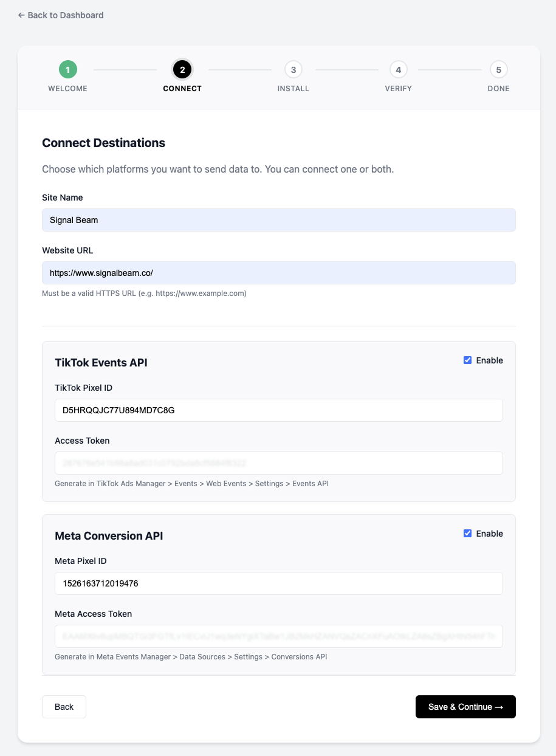Focus the TikTok Access Token field
Viewport: 556px width, 756px height.
click(x=279, y=463)
